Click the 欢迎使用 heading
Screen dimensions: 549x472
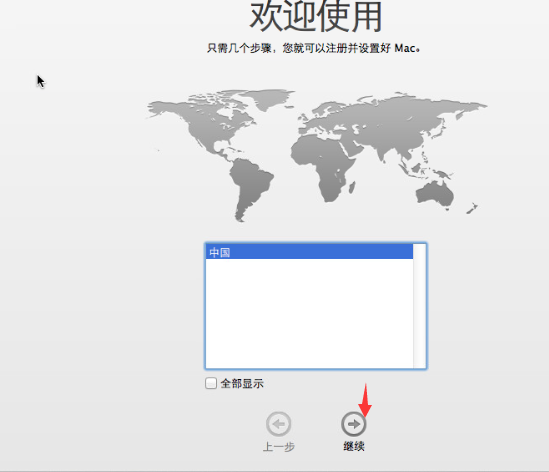[x=316, y=16]
